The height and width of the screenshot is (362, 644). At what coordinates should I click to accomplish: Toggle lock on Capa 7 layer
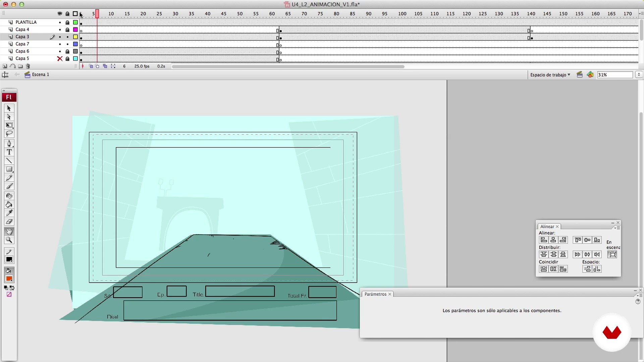[x=67, y=44]
